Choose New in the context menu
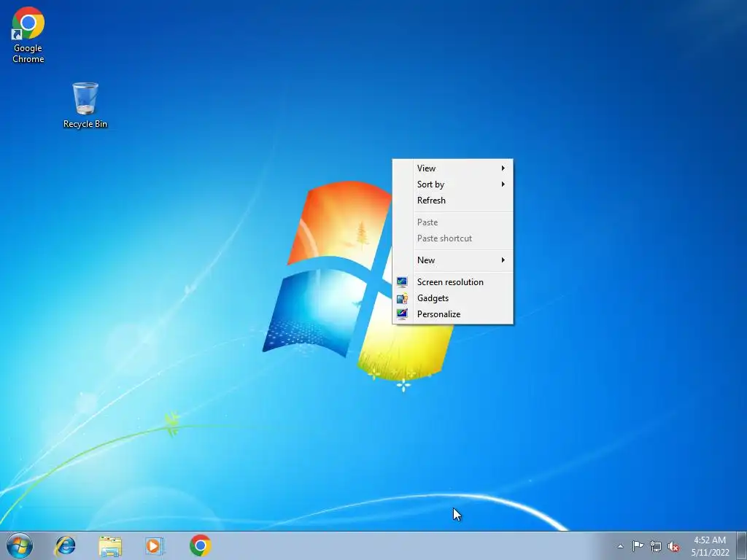This screenshot has height=560, width=747. point(452,260)
